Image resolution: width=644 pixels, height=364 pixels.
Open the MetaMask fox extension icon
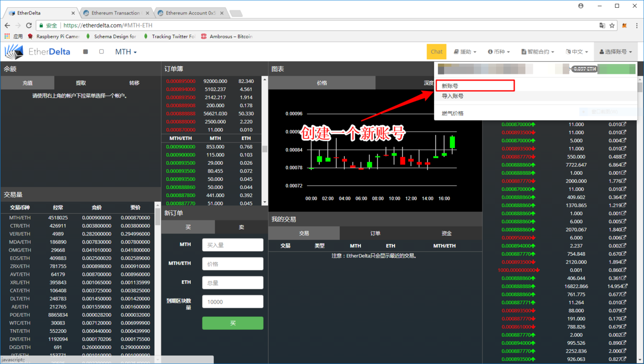click(x=624, y=25)
